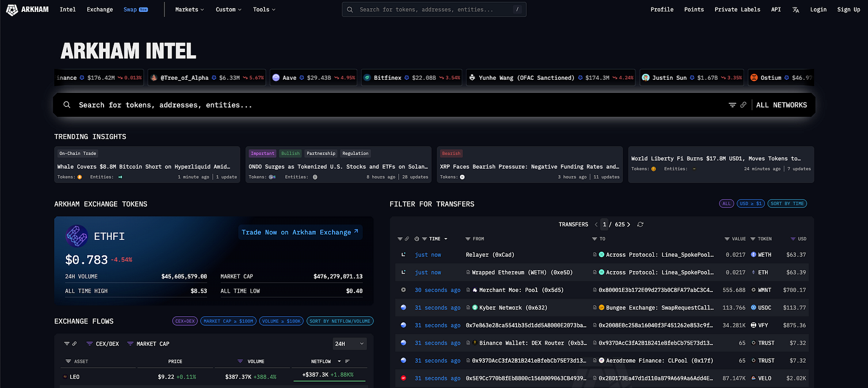Image resolution: width=868 pixels, height=388 pixels.
Task: Toggle the MARKET CAP filter in Exchange Flows
Action: [148, 344]
